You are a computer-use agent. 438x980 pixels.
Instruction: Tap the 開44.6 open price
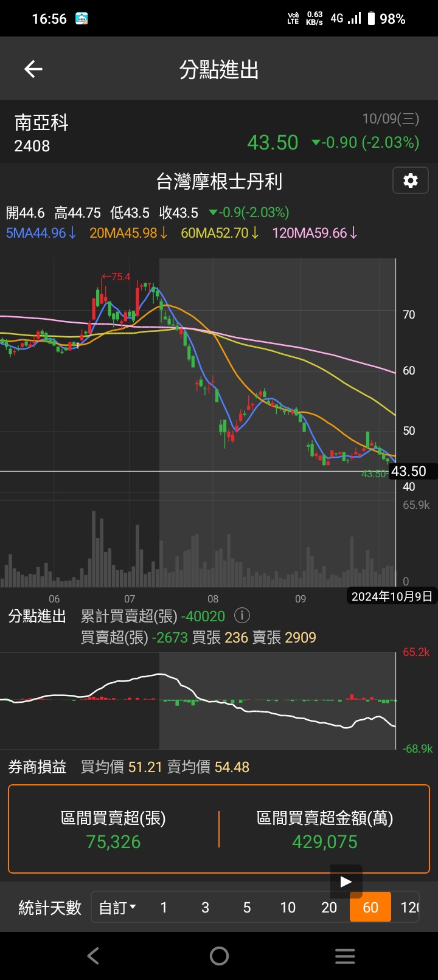pos(25,213)
